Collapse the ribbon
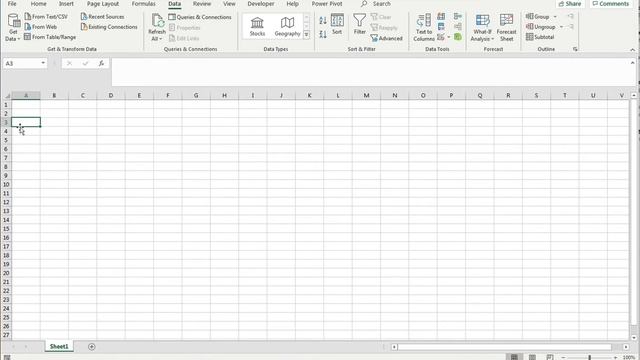The height and width of the screenshot is (360, 640). click(x=633, y=49)
